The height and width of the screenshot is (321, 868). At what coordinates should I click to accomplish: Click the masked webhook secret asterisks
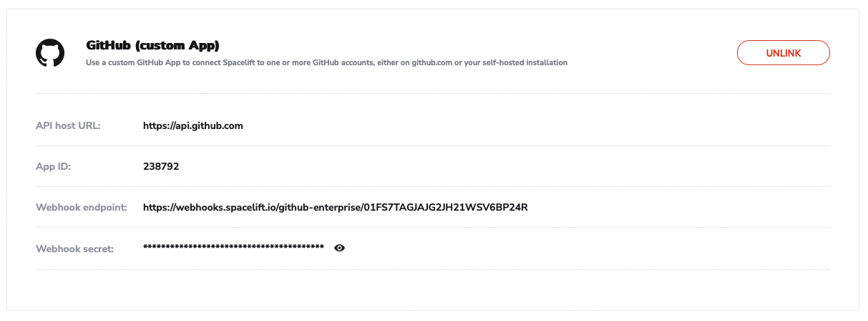pos(233,248)
